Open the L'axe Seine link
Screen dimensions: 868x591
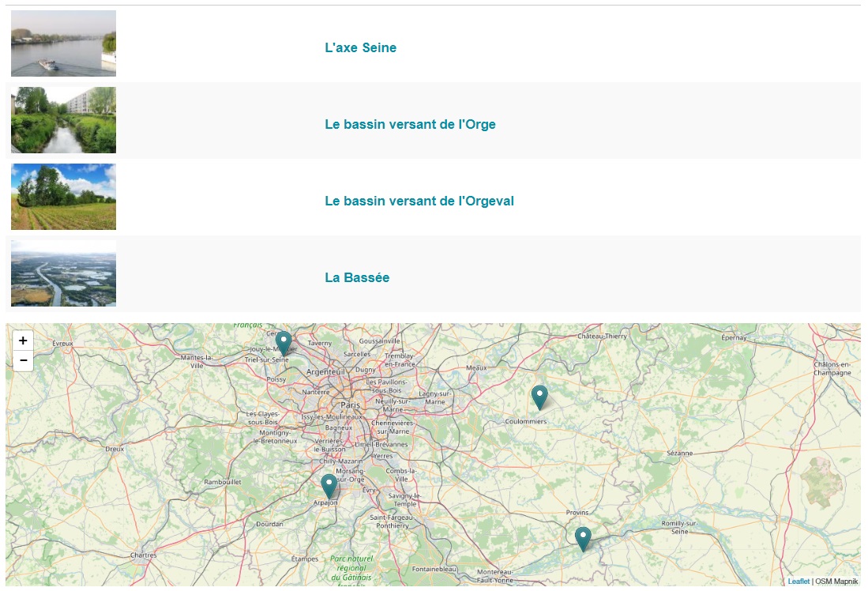[360, 47]
